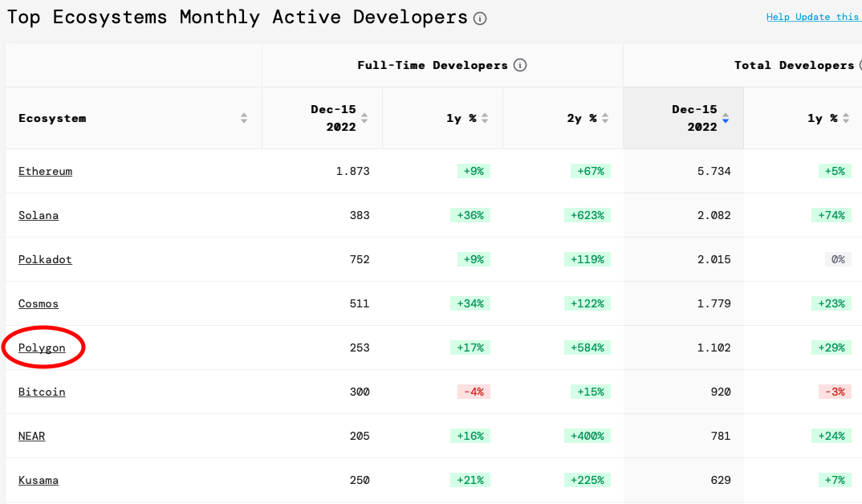This screenshot has width=862, height=504.
Task: Click Ethereum's total developers value 5.734
Action: tap(714, 172)
